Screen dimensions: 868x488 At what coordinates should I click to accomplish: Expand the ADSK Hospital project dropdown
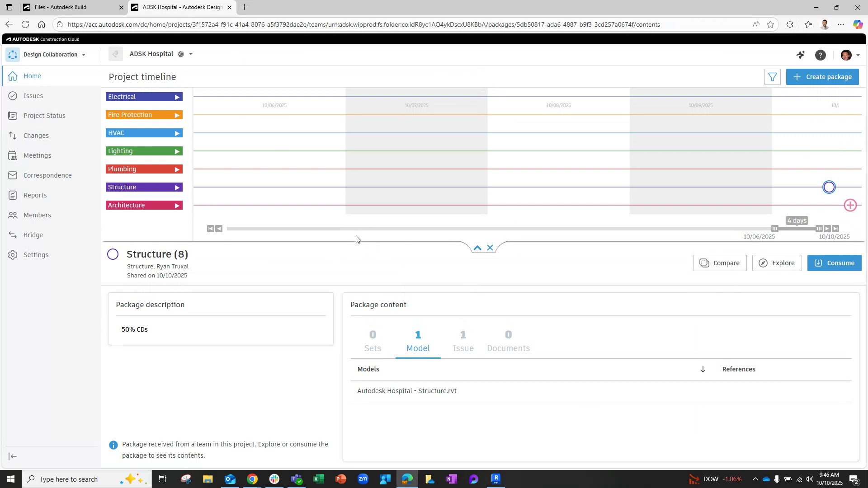tap(191, 54)
